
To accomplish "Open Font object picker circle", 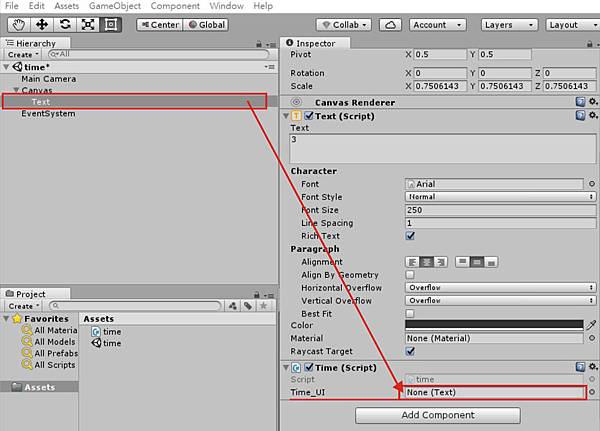I will click(592, 184).
